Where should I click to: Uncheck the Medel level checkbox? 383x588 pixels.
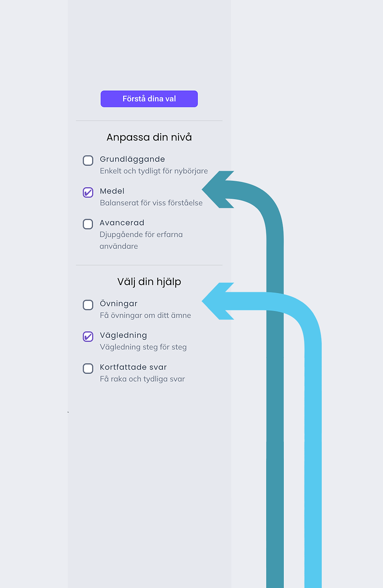coord(88,192)
